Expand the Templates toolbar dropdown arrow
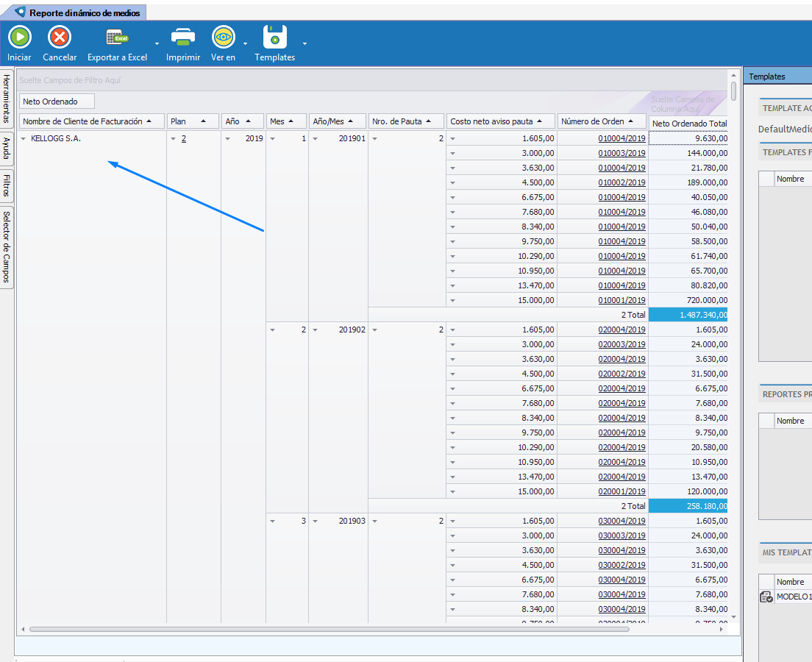Viewport: 812px width, 662px height. coord(304,43)
